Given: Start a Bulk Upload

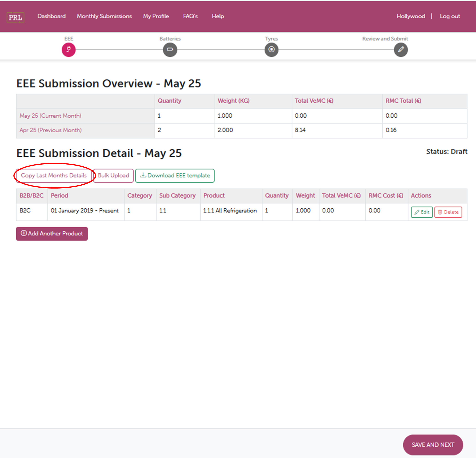Looking at the screenshot, I should click(x=113, y=175).
